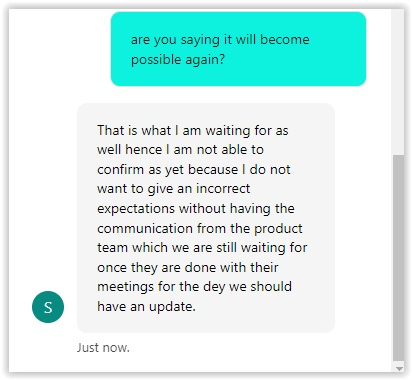Screen dimensions: 412x380
Task: Click the line 'confirm as yet because I do not'
Action: click(x=194, y=169)
